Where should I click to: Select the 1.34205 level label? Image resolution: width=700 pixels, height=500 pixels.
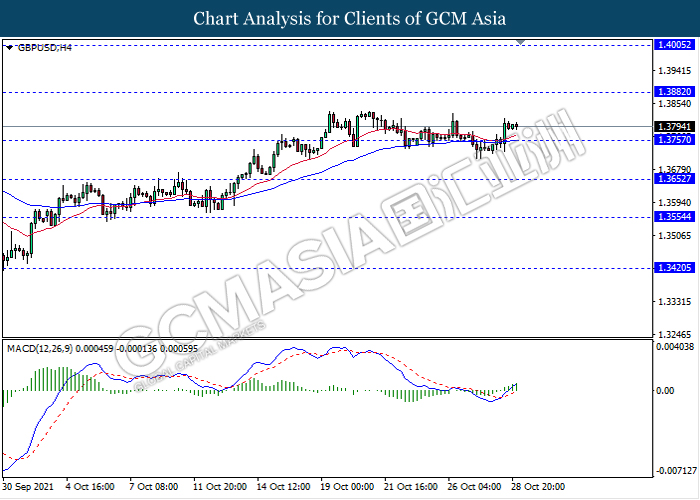pos(674,267)
